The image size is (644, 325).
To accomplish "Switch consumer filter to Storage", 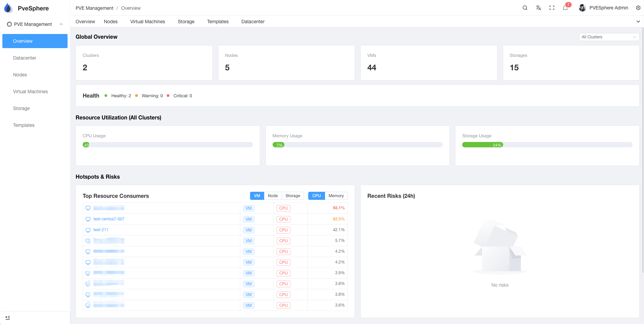I will [x=292, y=195].
